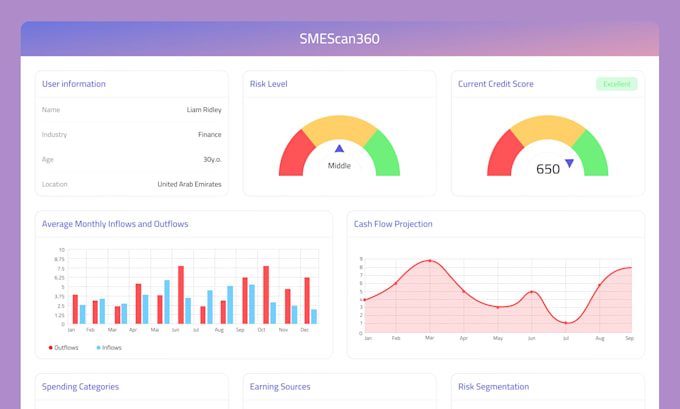
Task: Click the red Outflows legend dot
Action: [50, 347]
